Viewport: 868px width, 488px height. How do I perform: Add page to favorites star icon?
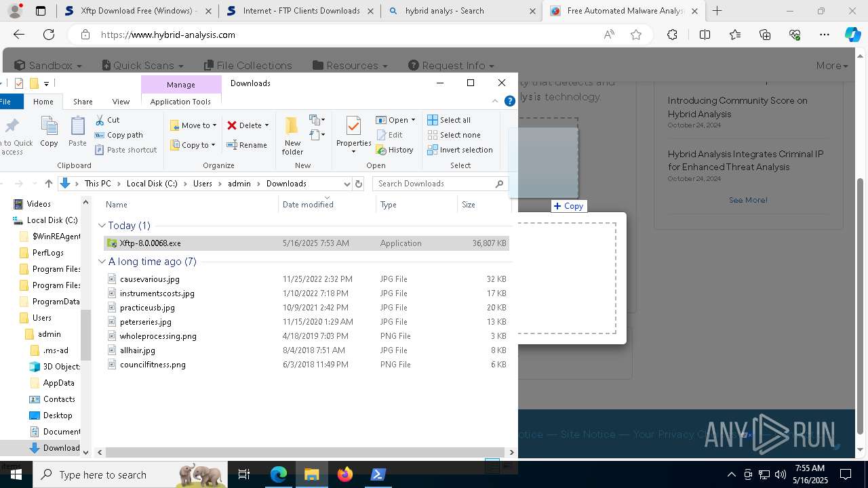click(x=636, y=35)
